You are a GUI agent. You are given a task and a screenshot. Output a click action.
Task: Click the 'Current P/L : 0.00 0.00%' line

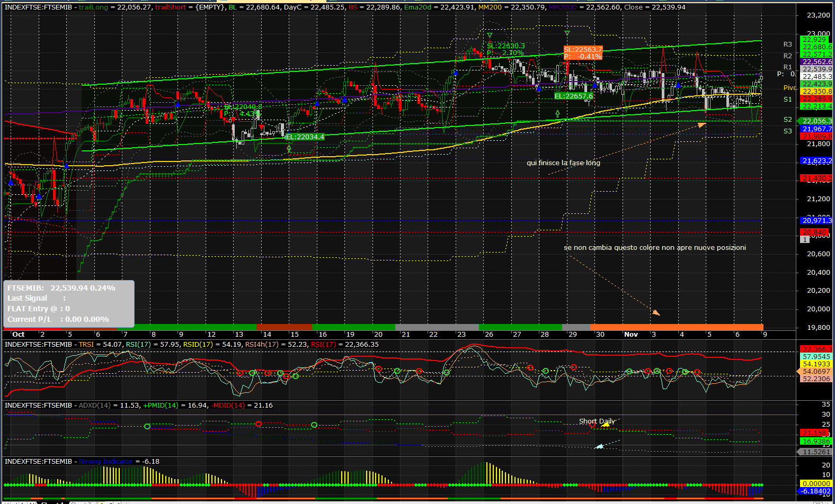coord(58,319)
